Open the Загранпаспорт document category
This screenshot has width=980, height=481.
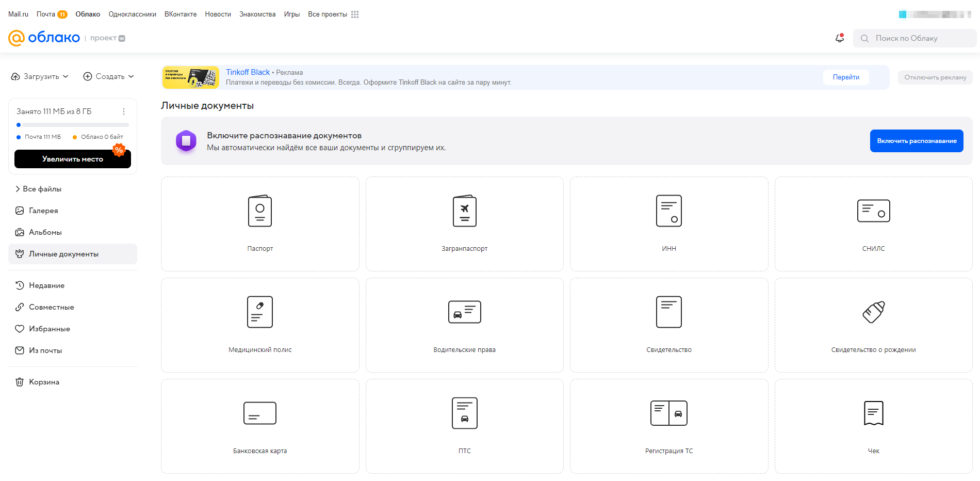[x=464, y=211]
